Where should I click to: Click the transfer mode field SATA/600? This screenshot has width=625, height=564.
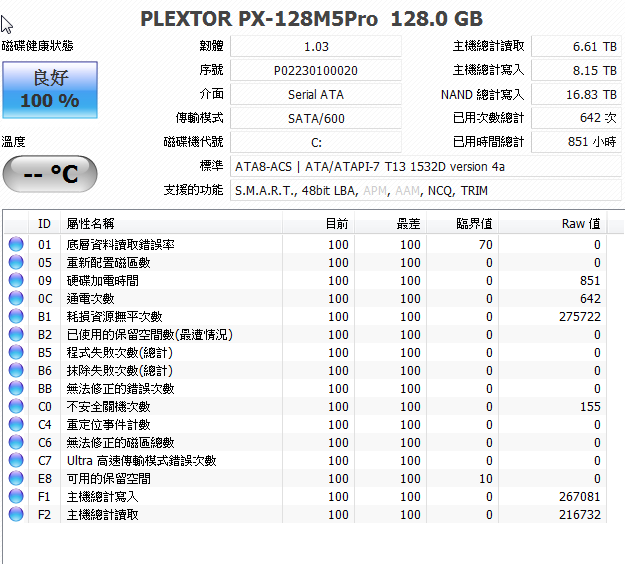(x=316, y=118)
